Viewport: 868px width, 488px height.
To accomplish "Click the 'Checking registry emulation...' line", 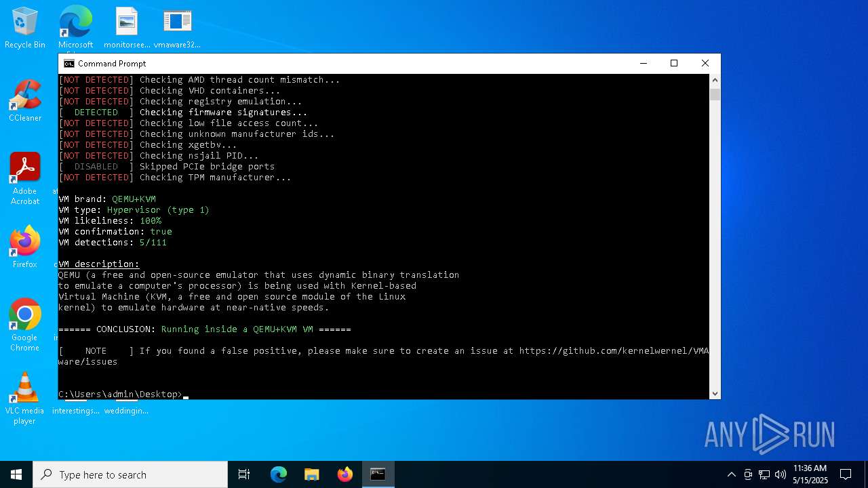I will 180,102.
